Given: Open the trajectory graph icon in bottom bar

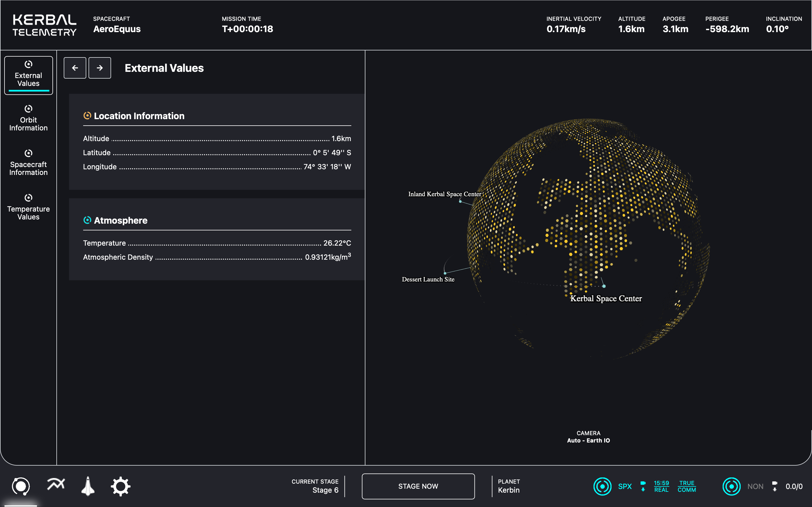Looking at the screenshot, I should click(x=56, y=484).
